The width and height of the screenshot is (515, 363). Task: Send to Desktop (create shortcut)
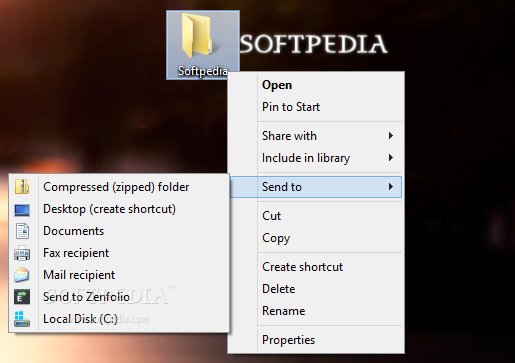coord(119,209)
